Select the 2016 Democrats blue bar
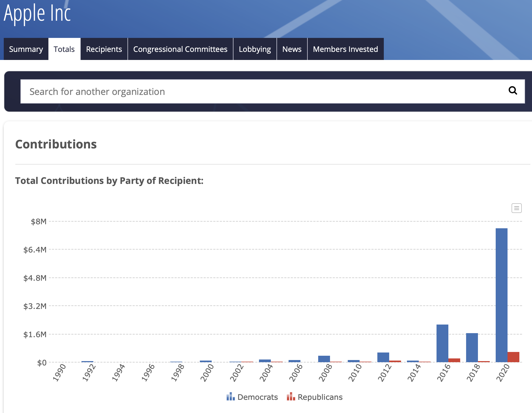This screenshot has height=413, width=532. [x=442, y=343]
